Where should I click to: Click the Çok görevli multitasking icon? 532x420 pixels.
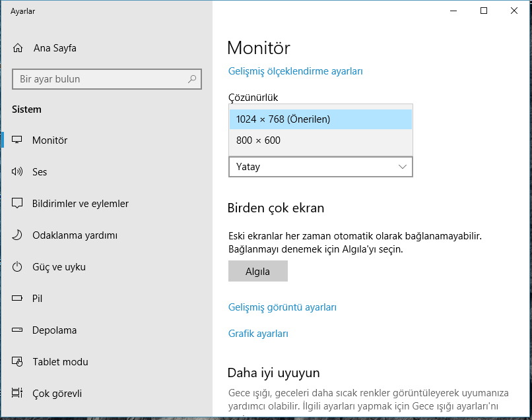[18, 394]
